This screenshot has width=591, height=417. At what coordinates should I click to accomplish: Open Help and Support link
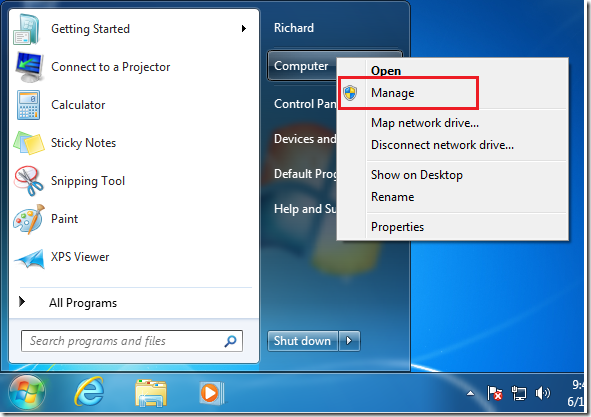[x=305, y=209]
